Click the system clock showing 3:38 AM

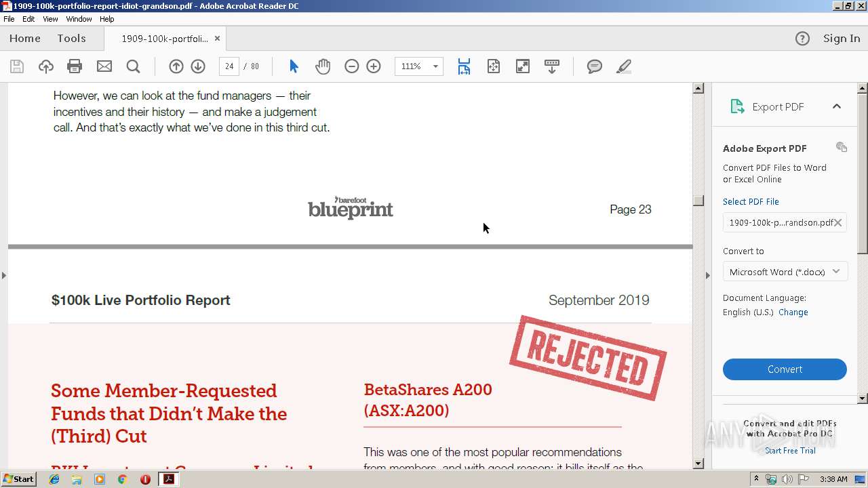[833, 479]
